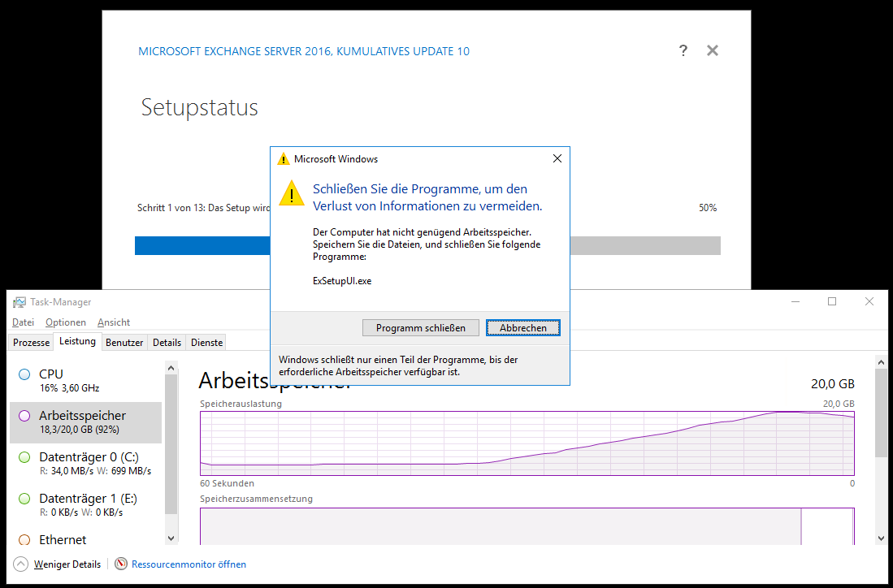Click the sidebar scrollbar down arrow
Viewport: 893px width, 588px height.
point(171,538)
